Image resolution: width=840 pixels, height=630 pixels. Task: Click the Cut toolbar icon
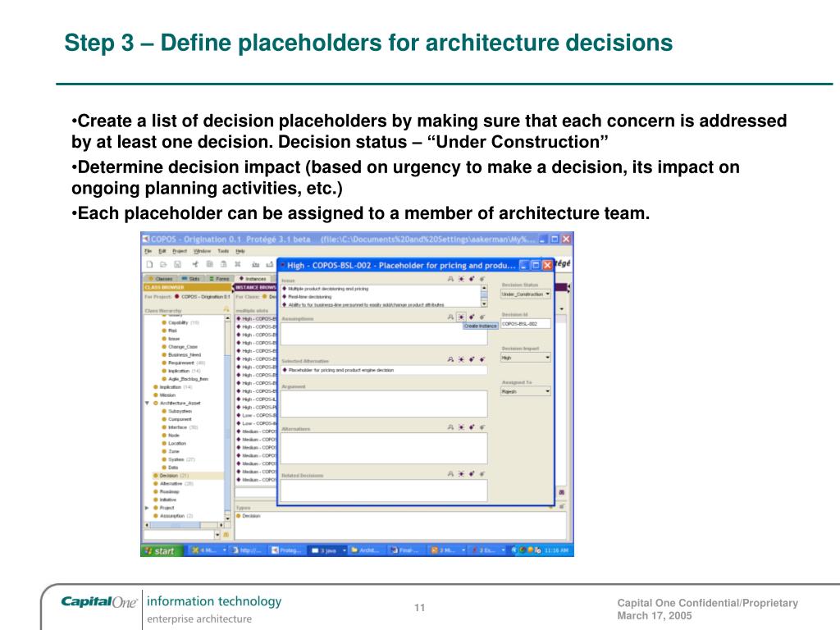click(195, 264)
